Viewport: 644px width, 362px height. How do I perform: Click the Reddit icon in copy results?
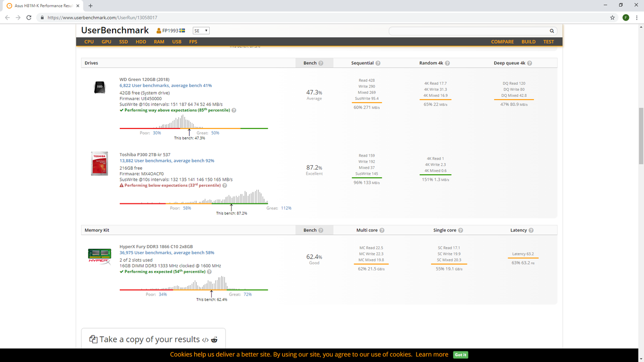(214, 340)
